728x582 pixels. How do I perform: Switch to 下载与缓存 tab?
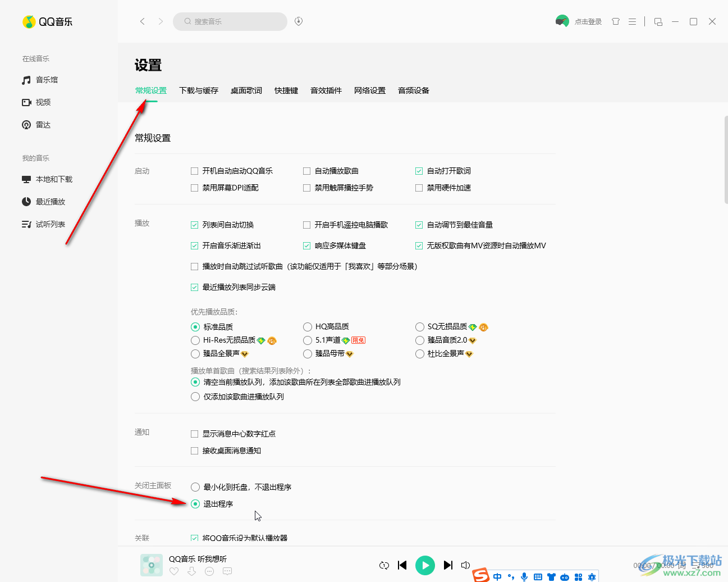point(199,90)
